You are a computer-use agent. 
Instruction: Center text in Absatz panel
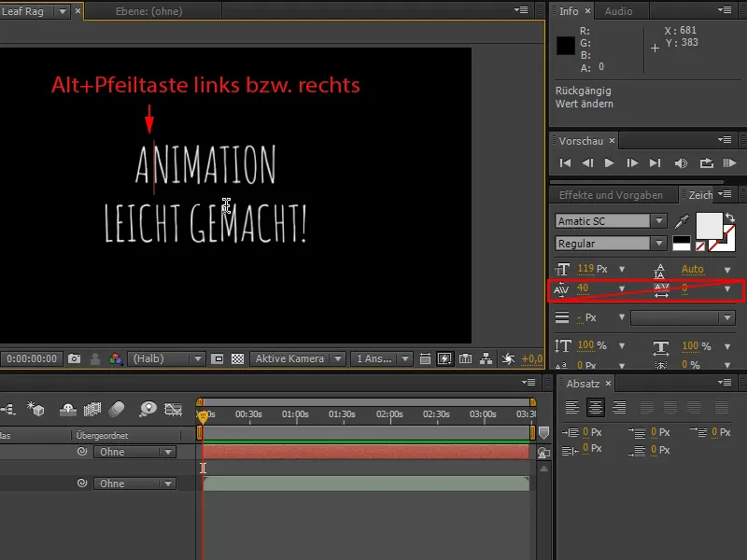(x=596, y=407)
